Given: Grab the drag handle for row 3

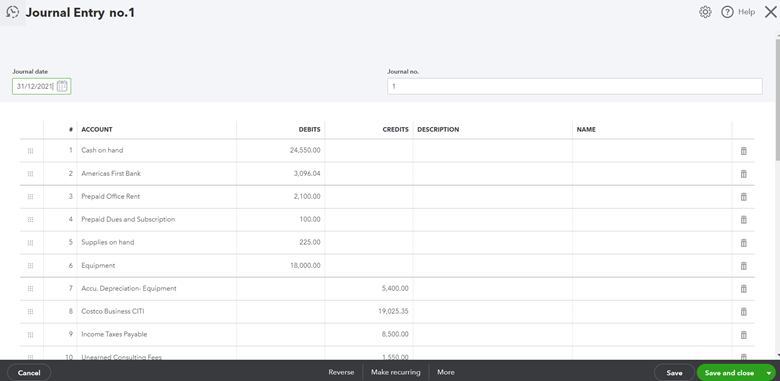Looking at the screenshot, I should tap(30, 196).
